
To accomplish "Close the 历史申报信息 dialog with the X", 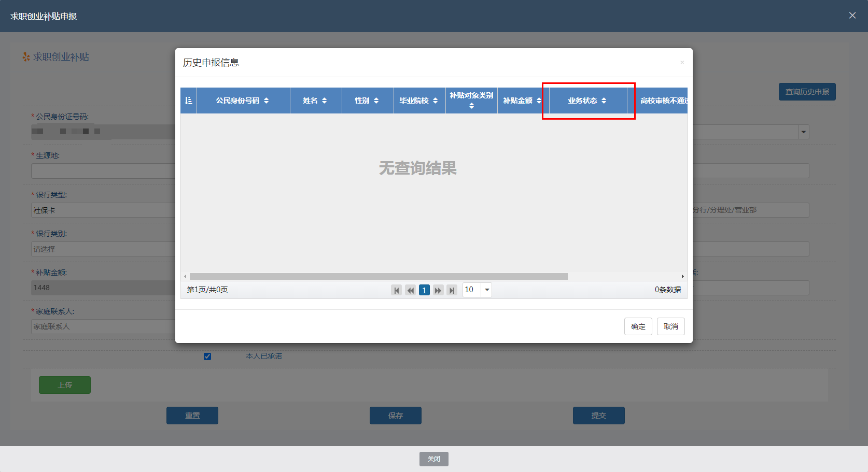I will [682, 63].
